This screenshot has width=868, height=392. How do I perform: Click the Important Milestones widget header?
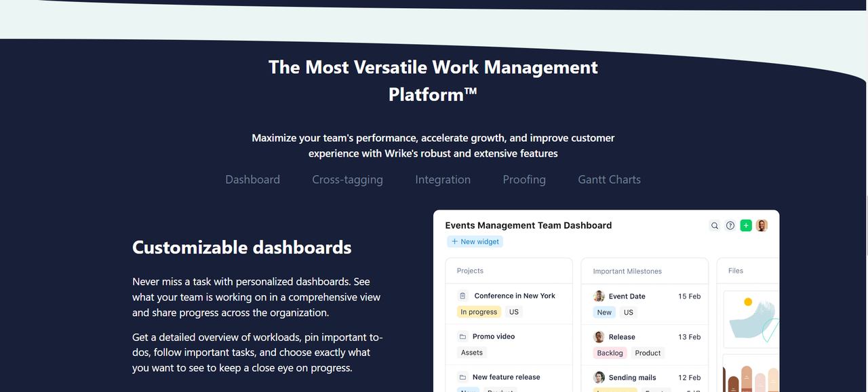tap(645, 271)
